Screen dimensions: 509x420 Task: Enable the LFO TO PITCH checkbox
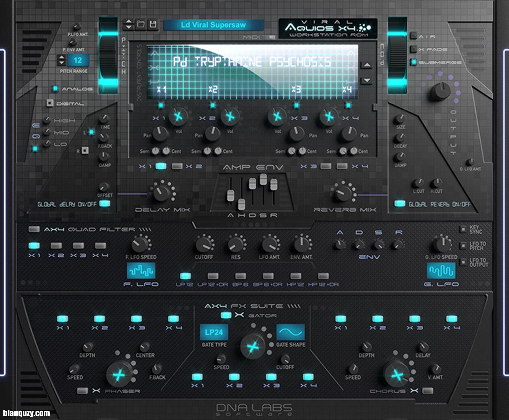click(462, 246)
